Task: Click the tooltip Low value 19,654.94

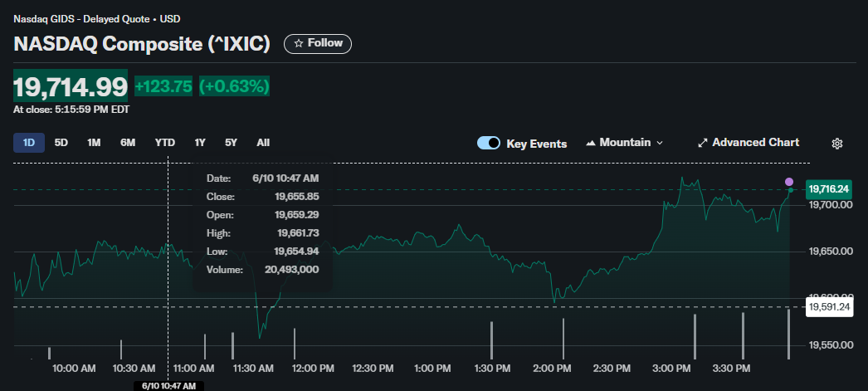Action: [297, 252]
